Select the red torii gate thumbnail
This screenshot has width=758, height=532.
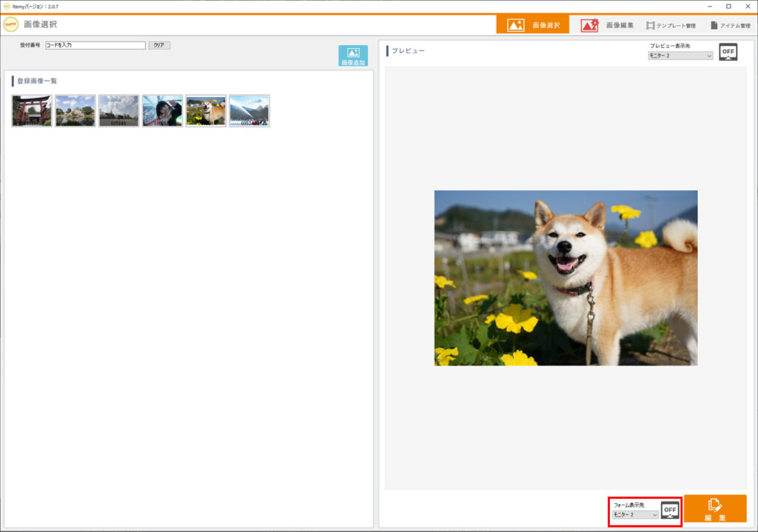coord(32,111)
